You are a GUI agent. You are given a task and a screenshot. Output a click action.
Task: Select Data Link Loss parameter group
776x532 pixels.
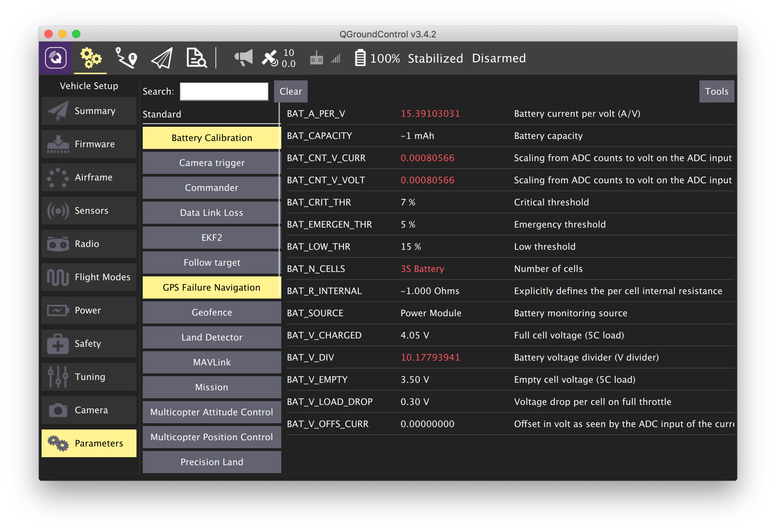212,213
